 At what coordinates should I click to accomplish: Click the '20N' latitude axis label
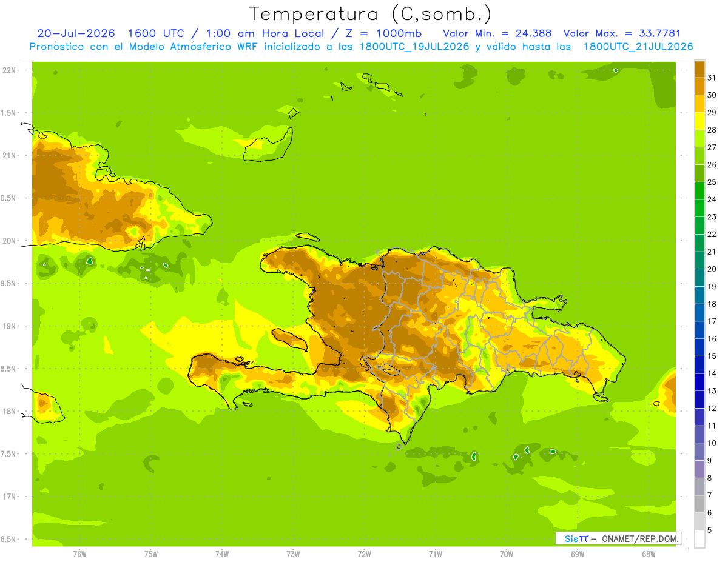point(10,241)
